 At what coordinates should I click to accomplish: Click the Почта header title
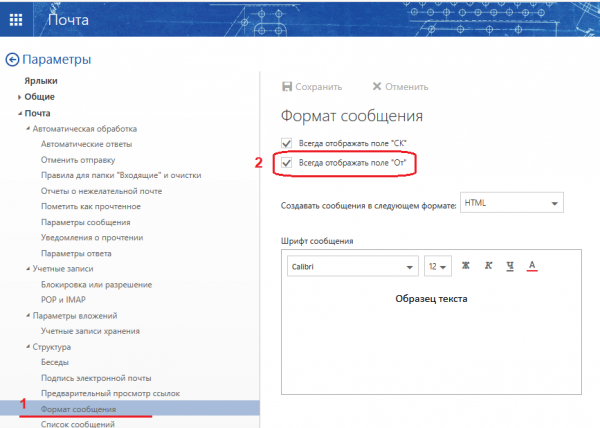click(x=68, y=20)
